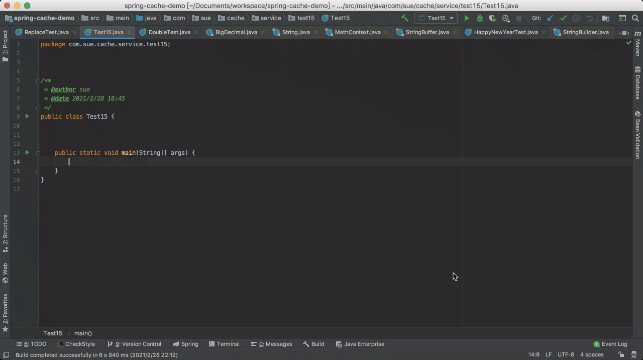Start debugging with the bug icon
Viewport: 643px width, 360px height.
click(x=479, y=18)
